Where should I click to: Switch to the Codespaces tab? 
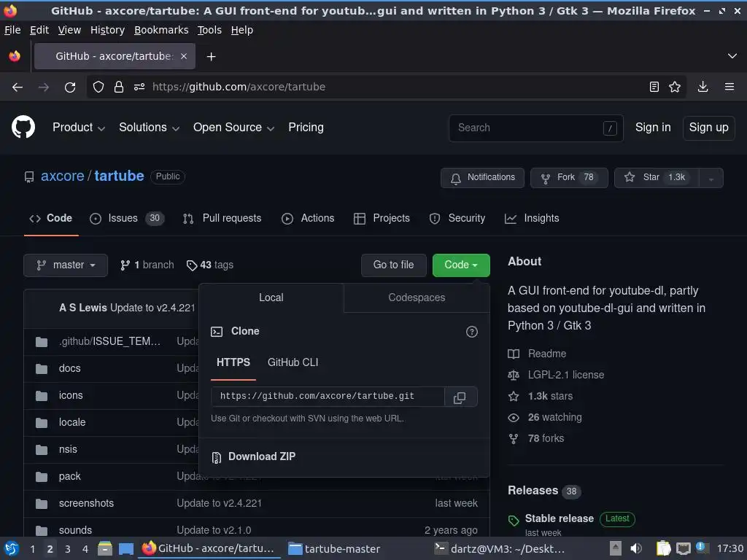pos(417,297)
